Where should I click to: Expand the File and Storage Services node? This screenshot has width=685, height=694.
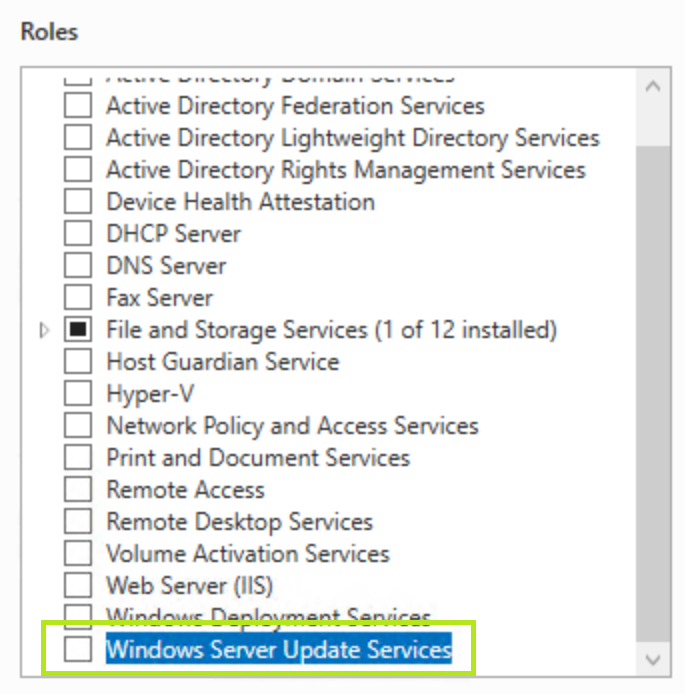point(44,330)
